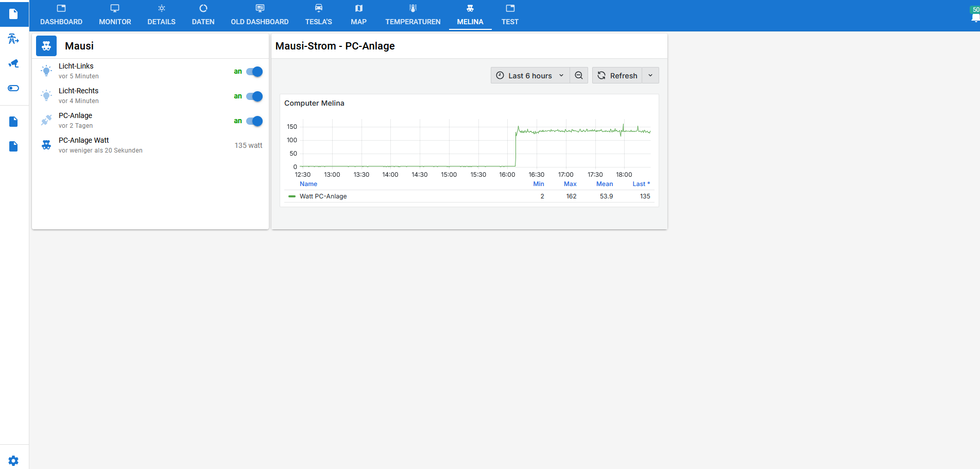Click the Licht-Links label

76,66
